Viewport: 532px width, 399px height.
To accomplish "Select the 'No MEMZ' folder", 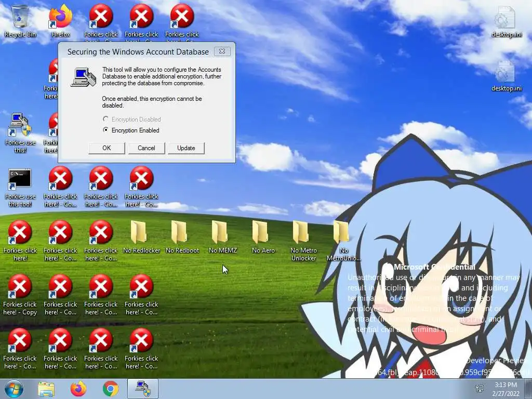I will 222,237.
